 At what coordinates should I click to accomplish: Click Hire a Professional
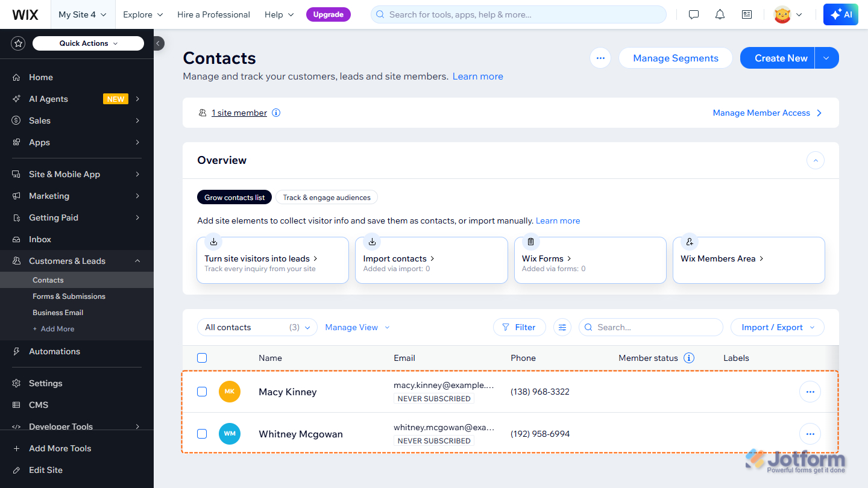click(214, 14)
